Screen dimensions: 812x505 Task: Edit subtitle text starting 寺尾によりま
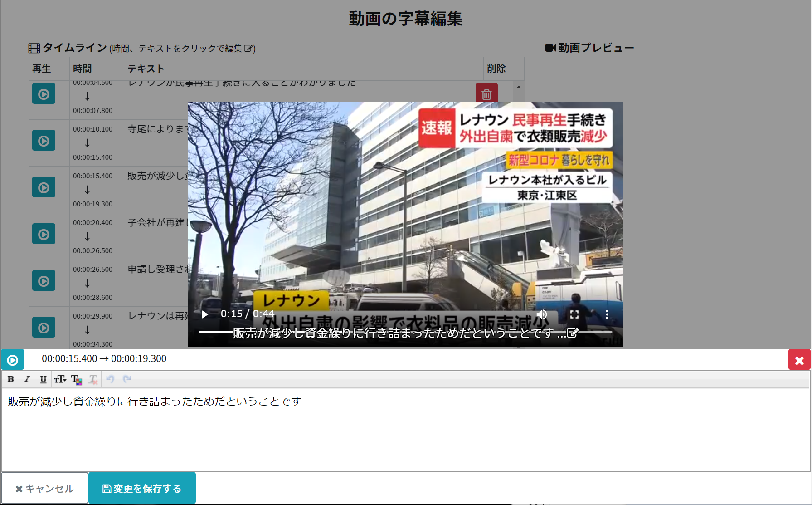pyautogui.click(x=158, y=129)
